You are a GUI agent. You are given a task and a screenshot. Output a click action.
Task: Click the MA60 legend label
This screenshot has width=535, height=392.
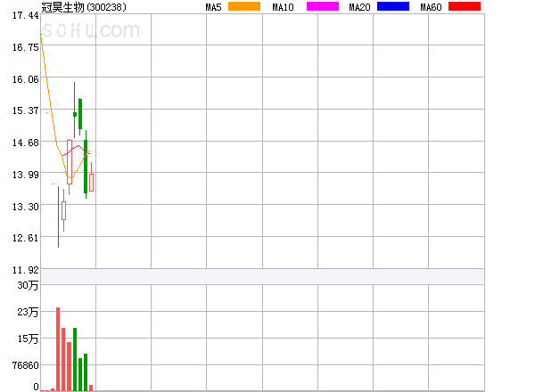point(431,7)
